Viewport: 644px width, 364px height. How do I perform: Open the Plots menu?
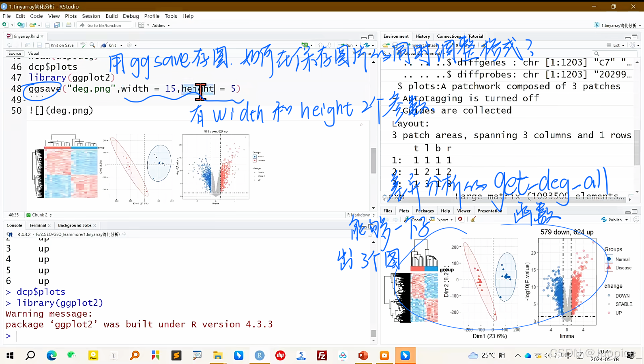(71, 16)
